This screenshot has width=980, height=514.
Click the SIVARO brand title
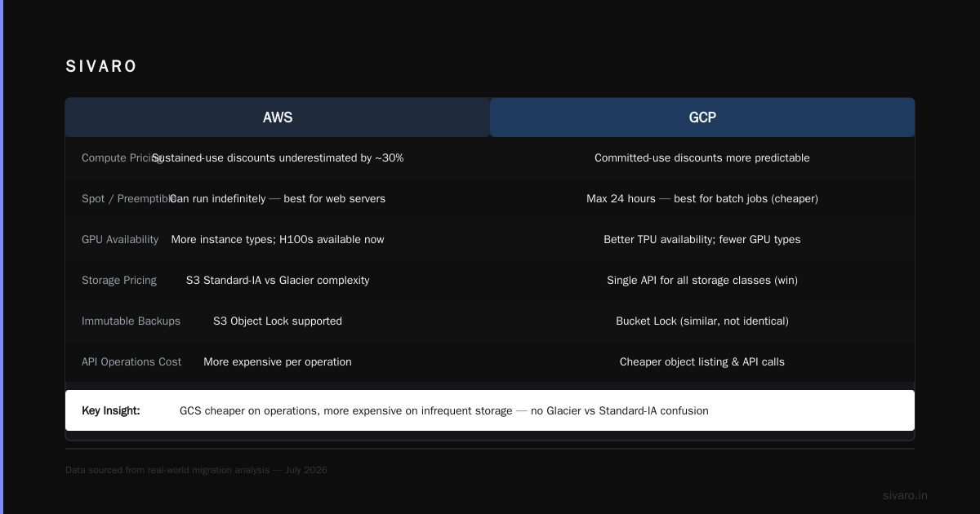click(x=101, y=66)
